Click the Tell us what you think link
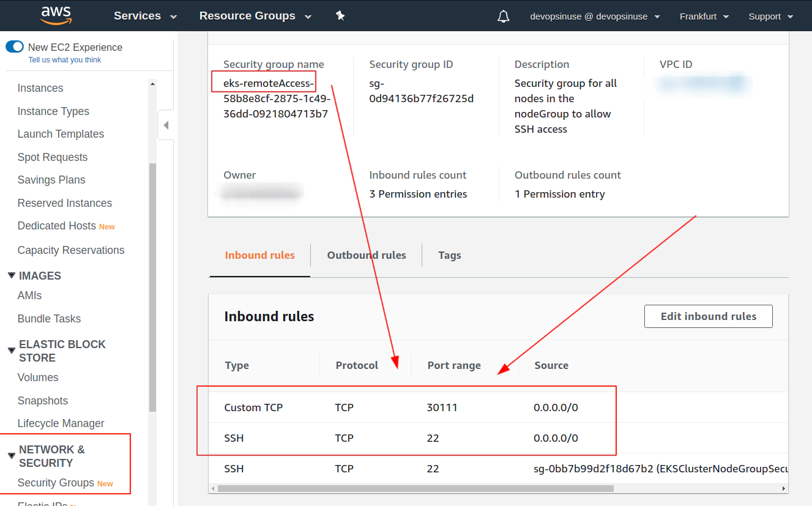Viewport: 812px width, 506px height. (x=65, y=60)
